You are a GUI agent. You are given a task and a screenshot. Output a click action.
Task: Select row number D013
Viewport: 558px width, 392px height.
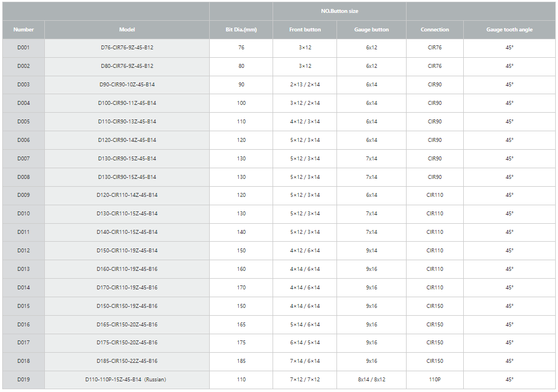(24, 269)
